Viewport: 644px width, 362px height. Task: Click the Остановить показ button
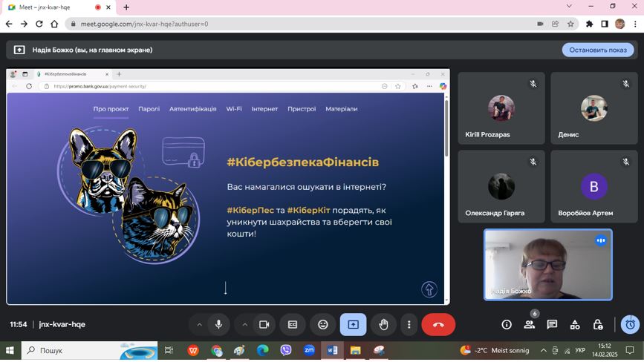click(x=598, y=50)
